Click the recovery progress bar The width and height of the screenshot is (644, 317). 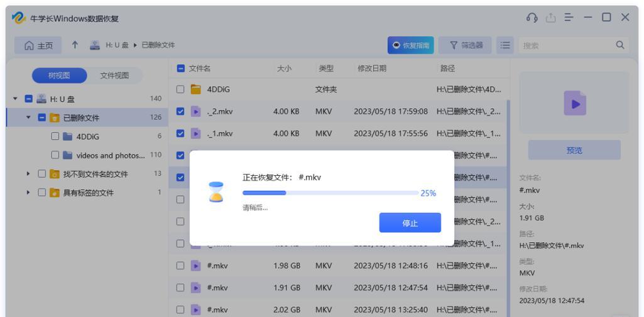click(330, 193)
